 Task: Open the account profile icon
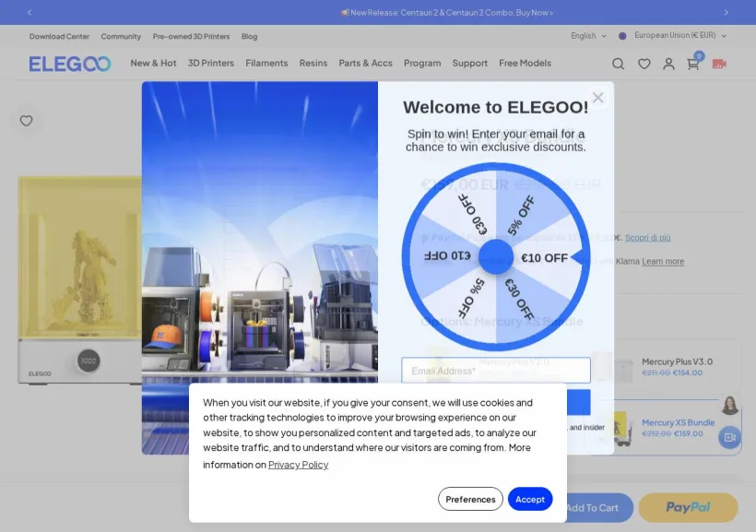[x=668, y=64]
